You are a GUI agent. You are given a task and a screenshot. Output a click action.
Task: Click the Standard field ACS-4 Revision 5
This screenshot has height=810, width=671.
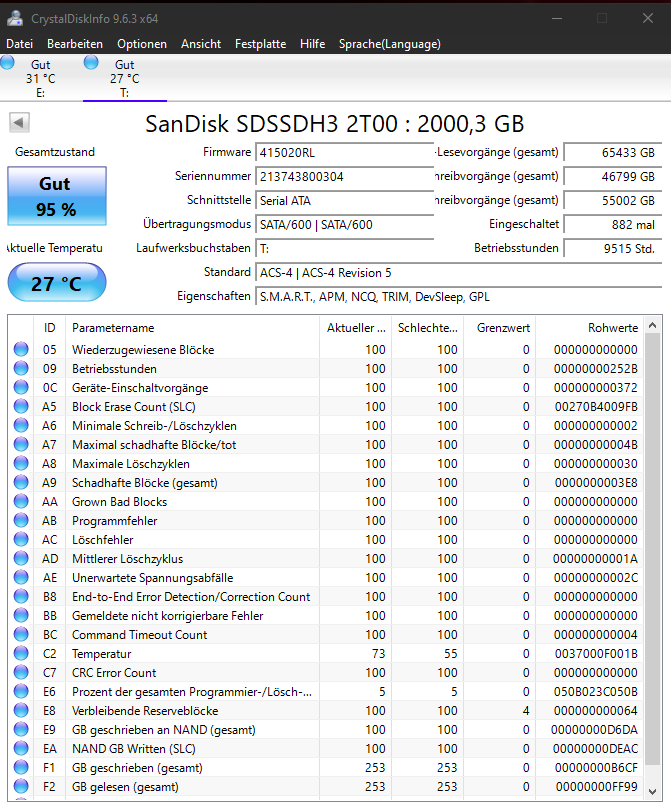(x=458, y=272)
